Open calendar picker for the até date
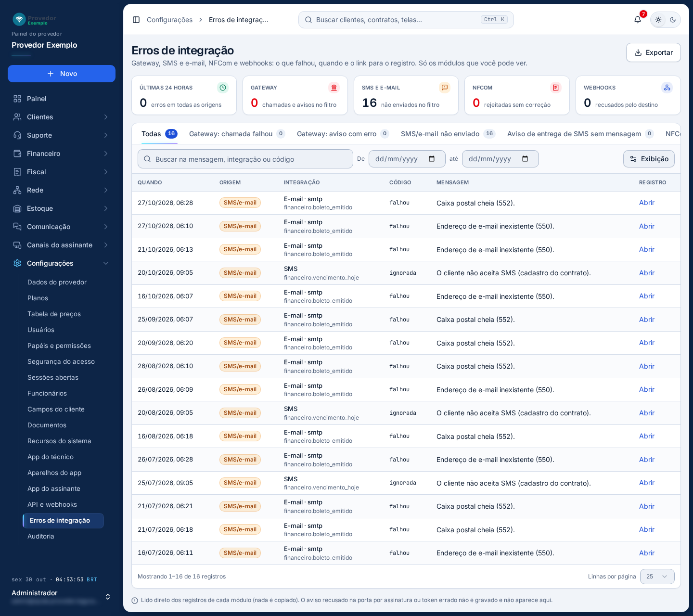693x616 pixels. [525, 159]
